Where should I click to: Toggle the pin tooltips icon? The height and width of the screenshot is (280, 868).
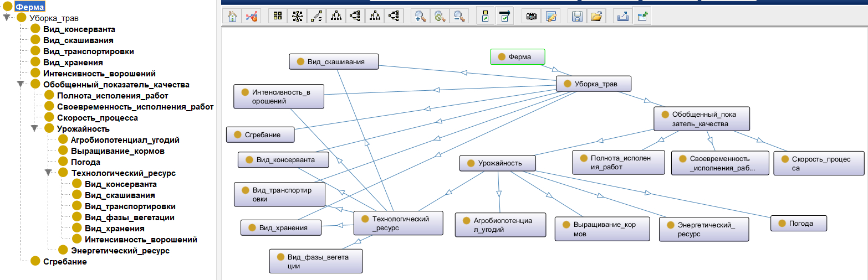642,16
